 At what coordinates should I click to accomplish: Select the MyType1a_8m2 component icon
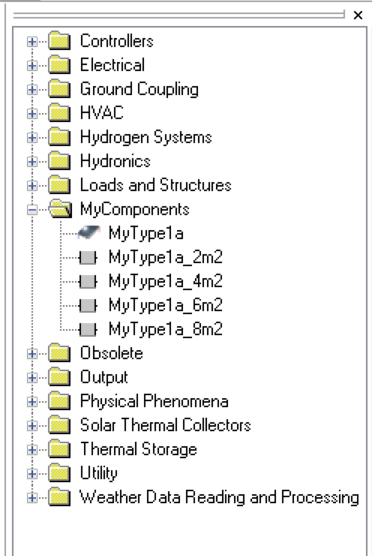(x=88, y=329)
